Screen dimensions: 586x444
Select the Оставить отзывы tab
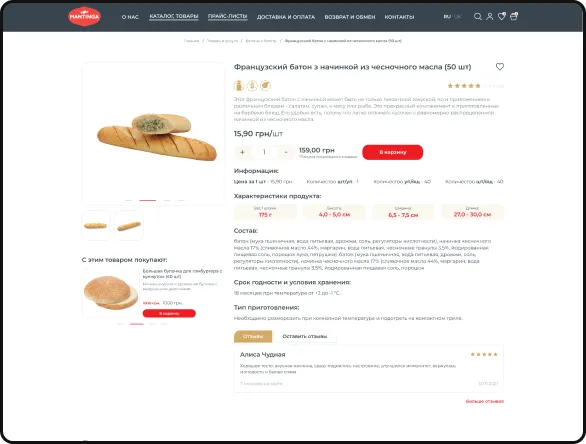(x=305, y=336)
